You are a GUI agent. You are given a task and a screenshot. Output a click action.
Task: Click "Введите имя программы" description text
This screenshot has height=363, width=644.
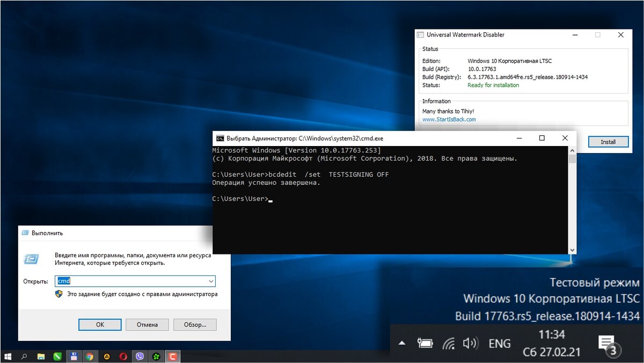click(133, 259)
